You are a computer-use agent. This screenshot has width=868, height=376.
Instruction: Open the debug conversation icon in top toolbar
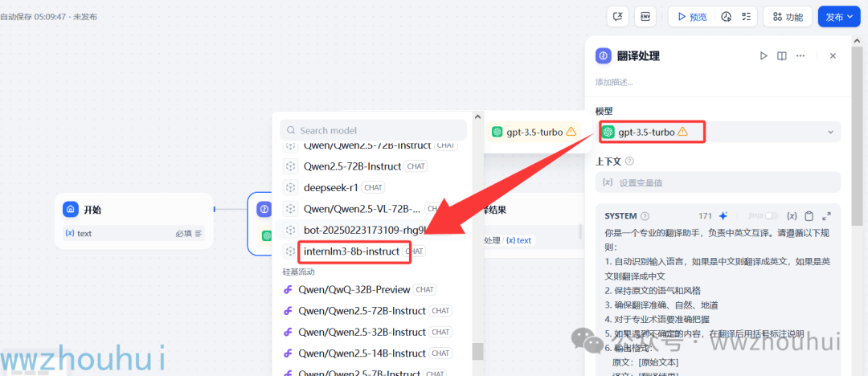tap(618, 17)
